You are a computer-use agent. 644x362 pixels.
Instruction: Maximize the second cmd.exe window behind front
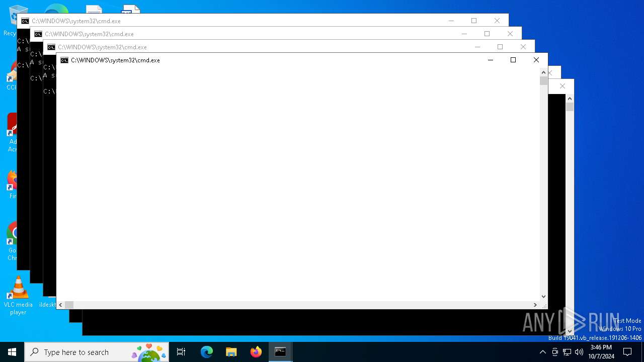[500, 47]
